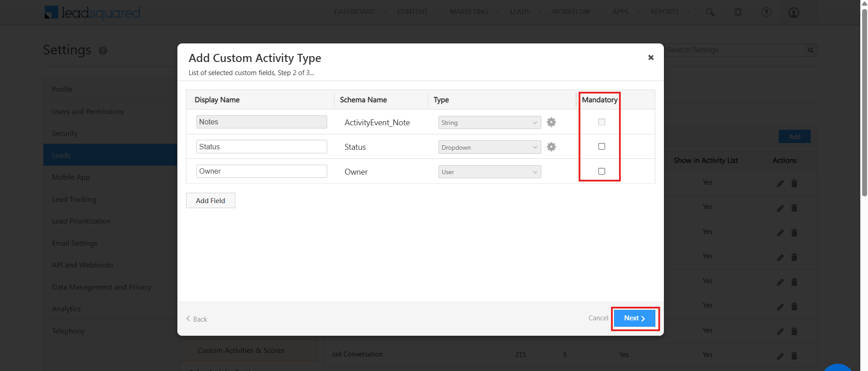Click the help icon beside Settings heading
Image resolution: width=868 pixels, height=371 pixels.
click(103, 51)
